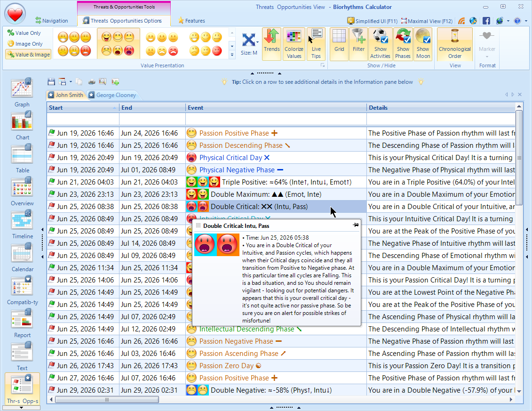532x411 pixels.
Task: Expand the Marker format dropdown
Action: pos(487,56)
